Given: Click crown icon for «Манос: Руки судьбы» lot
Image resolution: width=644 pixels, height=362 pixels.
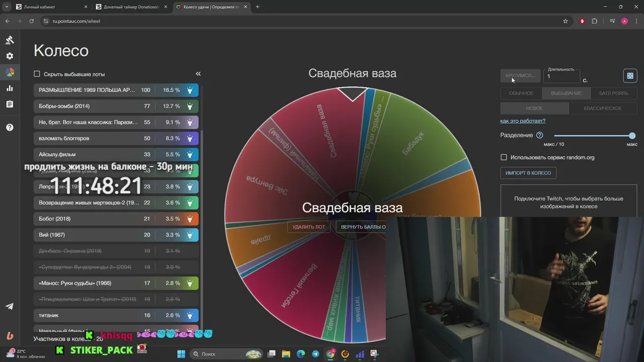Looking at the screenshot, I should pos(190,283).
